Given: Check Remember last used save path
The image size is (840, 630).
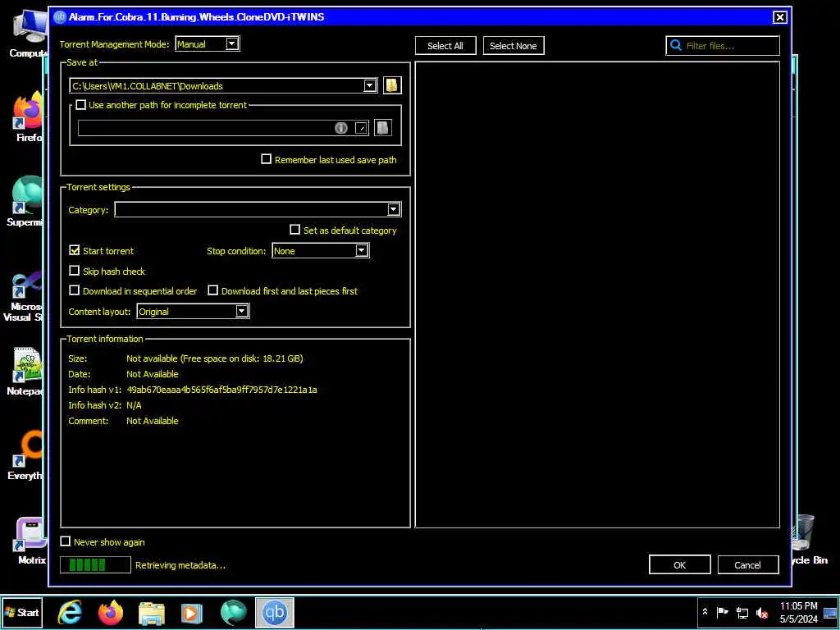Looking at the screenshot, I should [267, 159].
